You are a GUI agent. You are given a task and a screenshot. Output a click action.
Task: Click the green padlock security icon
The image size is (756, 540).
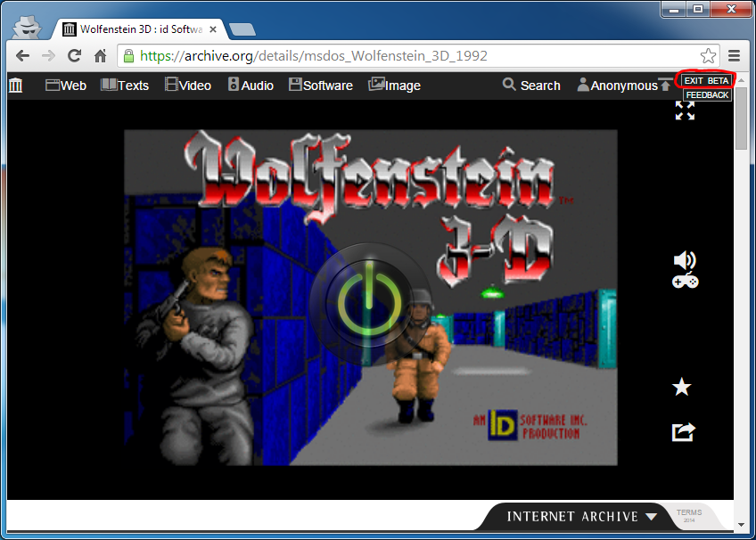pyautogui.click(x=128, y=56)
